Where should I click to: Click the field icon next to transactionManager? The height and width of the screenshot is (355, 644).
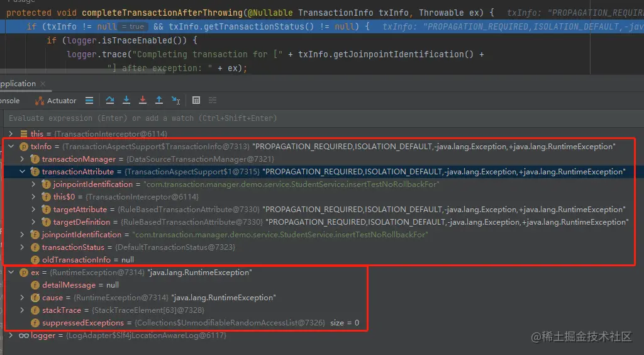pos(35,159)
